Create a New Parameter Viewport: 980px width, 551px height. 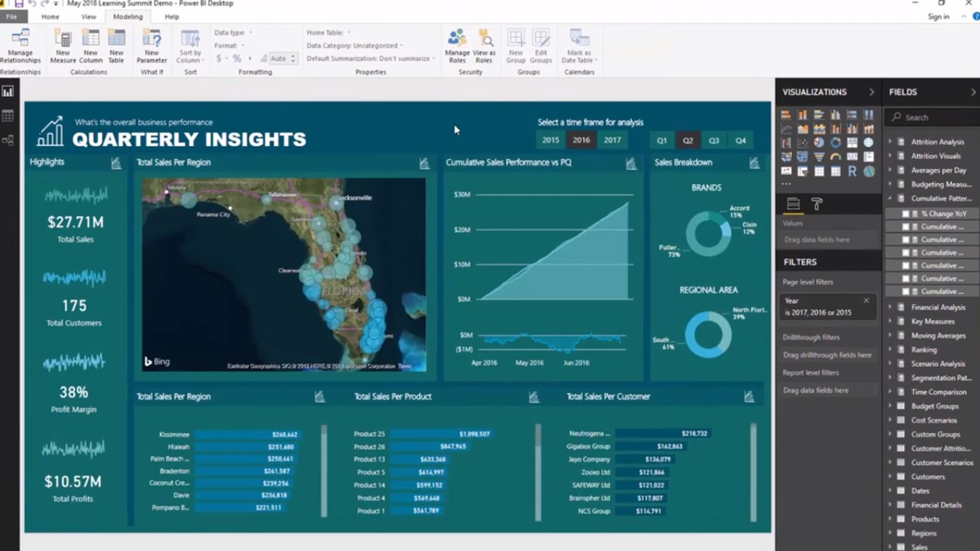pos(152,46)
